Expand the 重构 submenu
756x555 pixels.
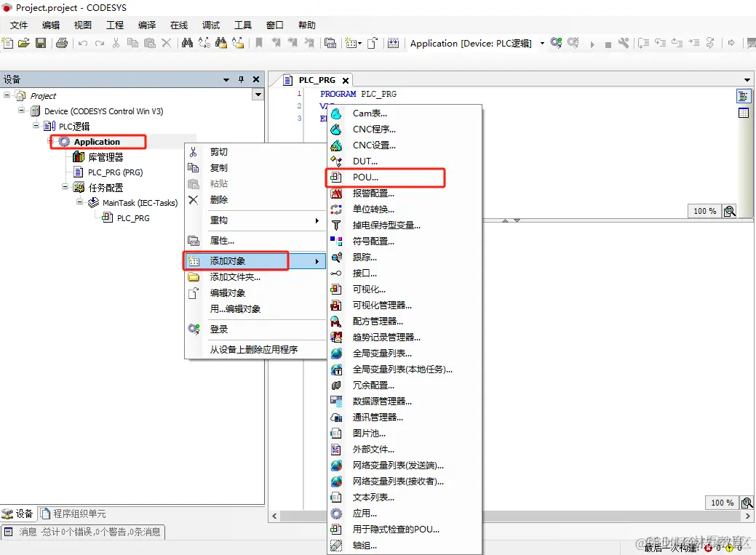[255, 220]
